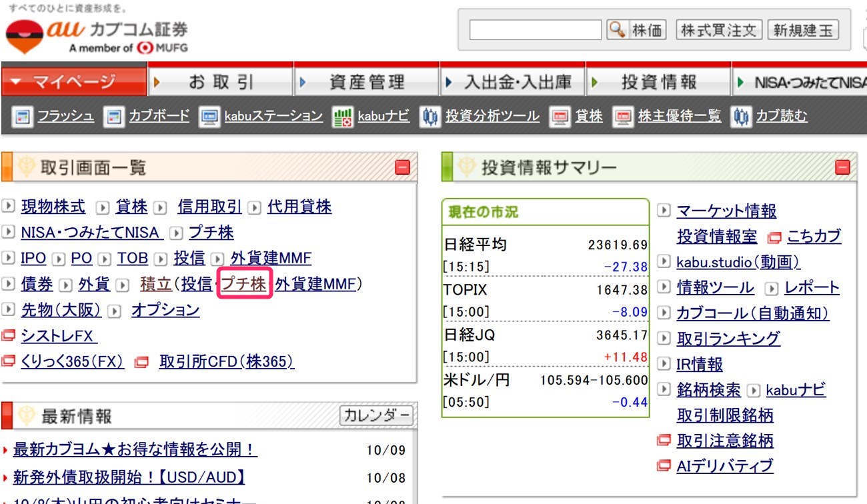Open 最新カブヨム★お得な情報を公開! news link

[x=135, y=450]
